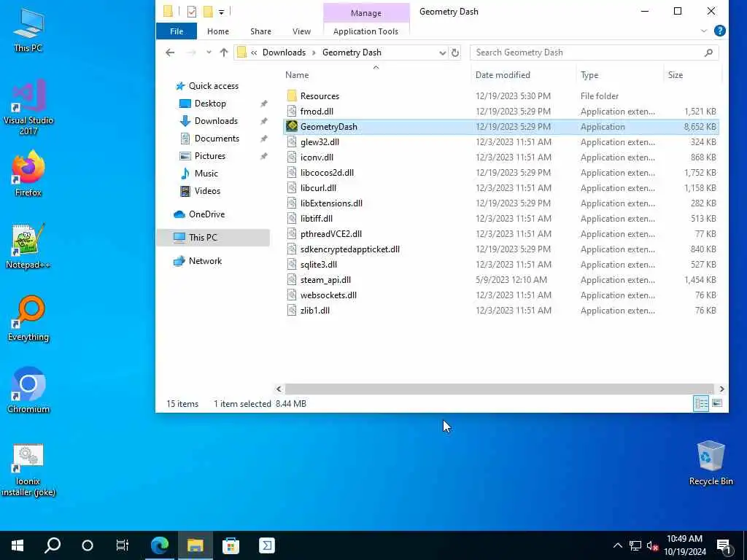Open the notification center icon
The image size is (747, 560).
[x=724, y=546]
